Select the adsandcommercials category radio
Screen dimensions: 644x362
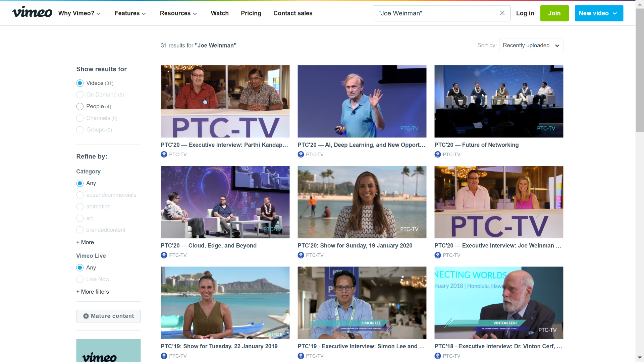[x=80, y=195]
